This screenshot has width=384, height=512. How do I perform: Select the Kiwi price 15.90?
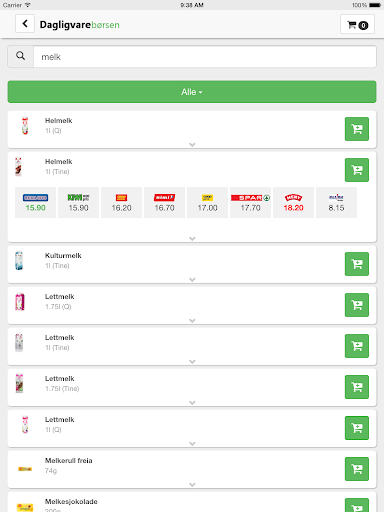point(78,203)
